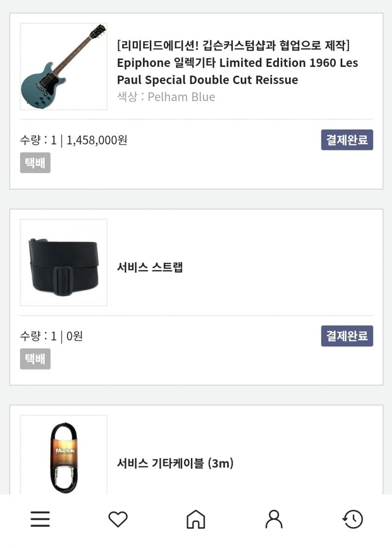Click the strap quantity and 0원 price text
This screenshot has width=392, height=548.
tap(51, 336)
